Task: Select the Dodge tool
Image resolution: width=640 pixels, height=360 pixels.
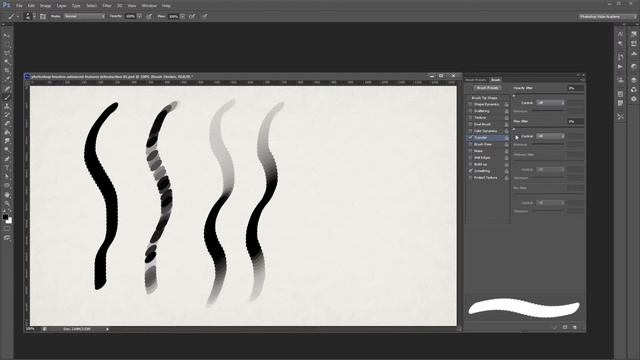Action: click(x=7, y=150)
